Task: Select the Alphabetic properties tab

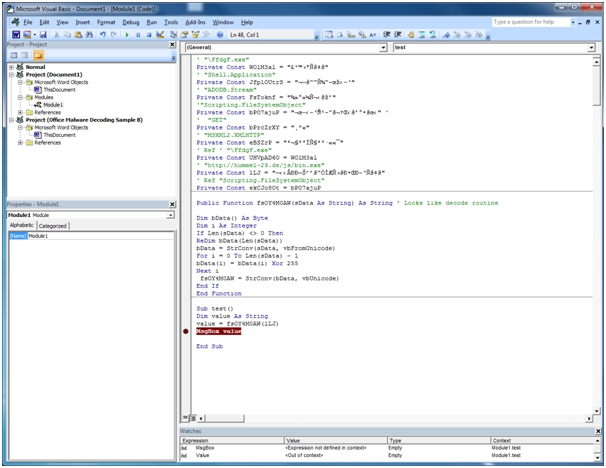Action: pos(22,225)
